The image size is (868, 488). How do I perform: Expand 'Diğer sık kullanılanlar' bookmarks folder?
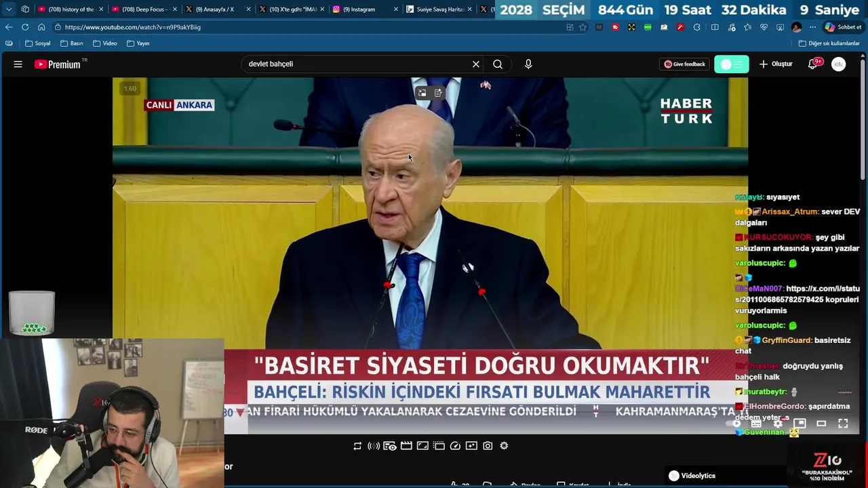coord(829,43)
